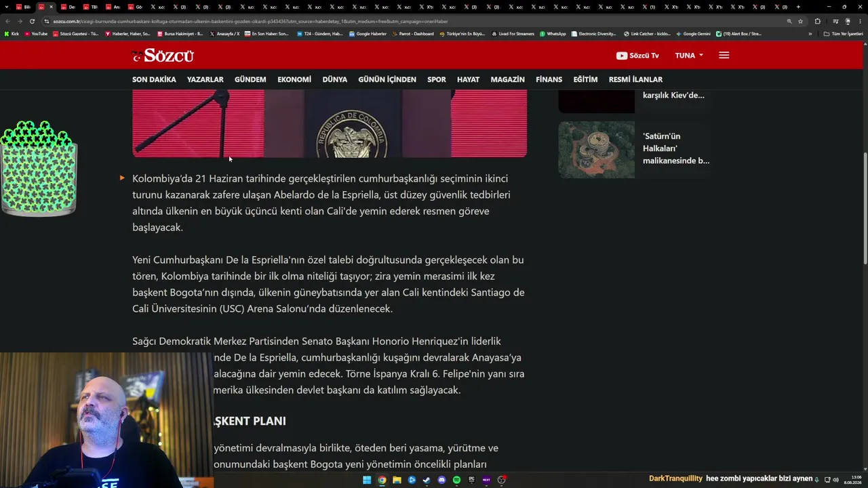Click the Saturn rings mansion thumbnail
Screen dimensions: 868x488
(x=597, y=150)
